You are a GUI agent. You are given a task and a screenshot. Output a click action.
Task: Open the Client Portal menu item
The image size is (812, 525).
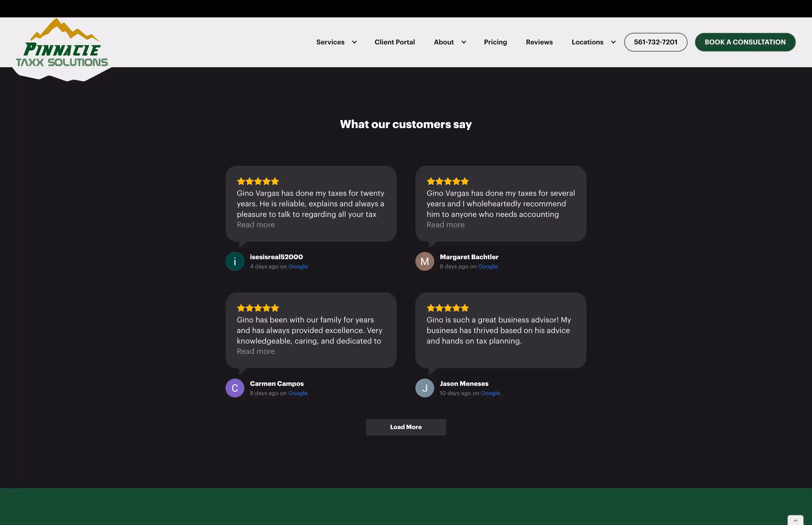[x=394, y=42]
